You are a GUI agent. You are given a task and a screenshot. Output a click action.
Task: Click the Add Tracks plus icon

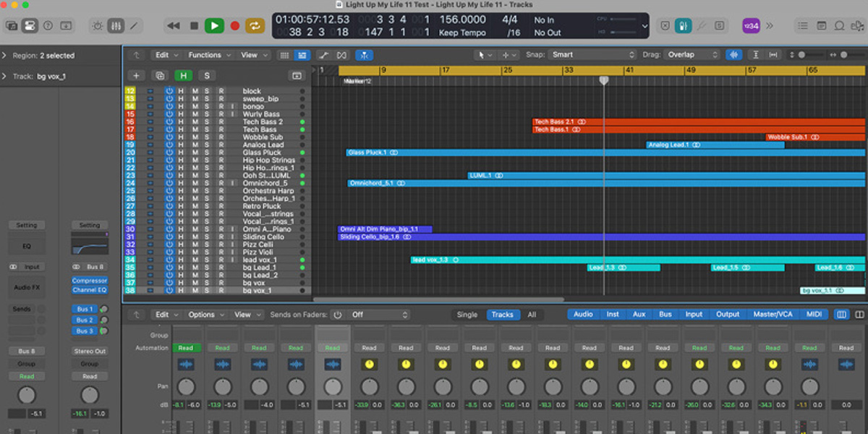click(136, 75)
